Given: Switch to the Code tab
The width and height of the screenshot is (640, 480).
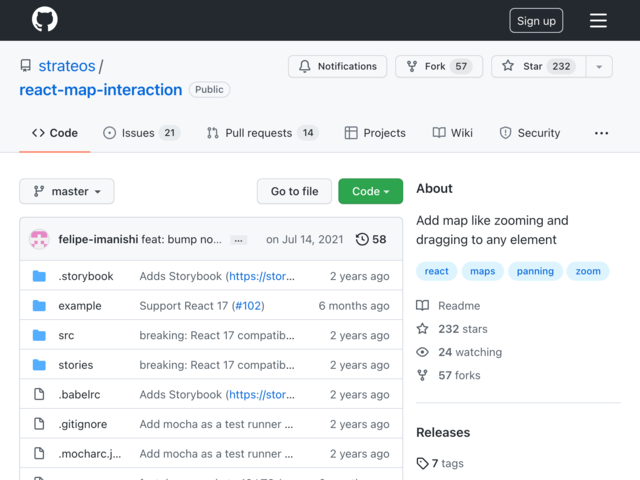Looking at the screenshot, I should [55, 133].
